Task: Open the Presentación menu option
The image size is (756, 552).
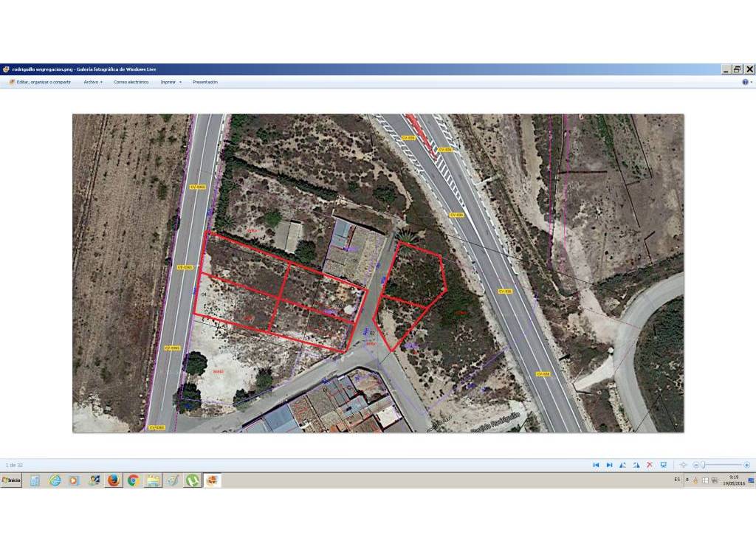Action: pos(205,82)
